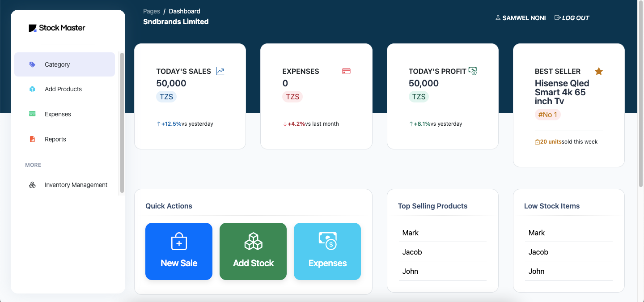
Task: Select Category from the sidebar navigation
Action: coord(57,64)
